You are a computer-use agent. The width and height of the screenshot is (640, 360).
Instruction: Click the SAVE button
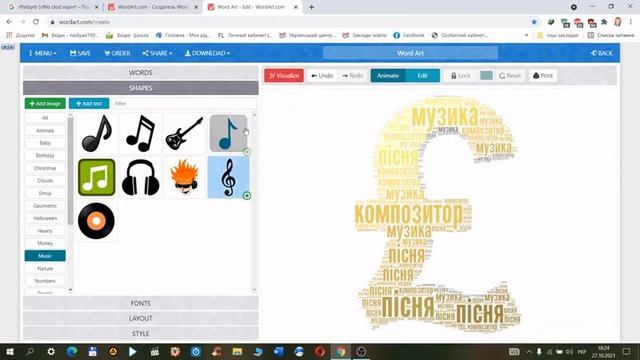(80, 53)
